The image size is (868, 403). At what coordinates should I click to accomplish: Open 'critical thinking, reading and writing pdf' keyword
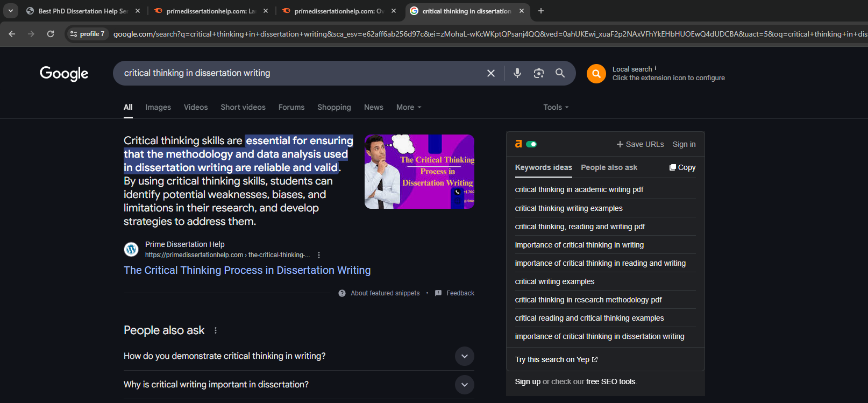point(580,227)
